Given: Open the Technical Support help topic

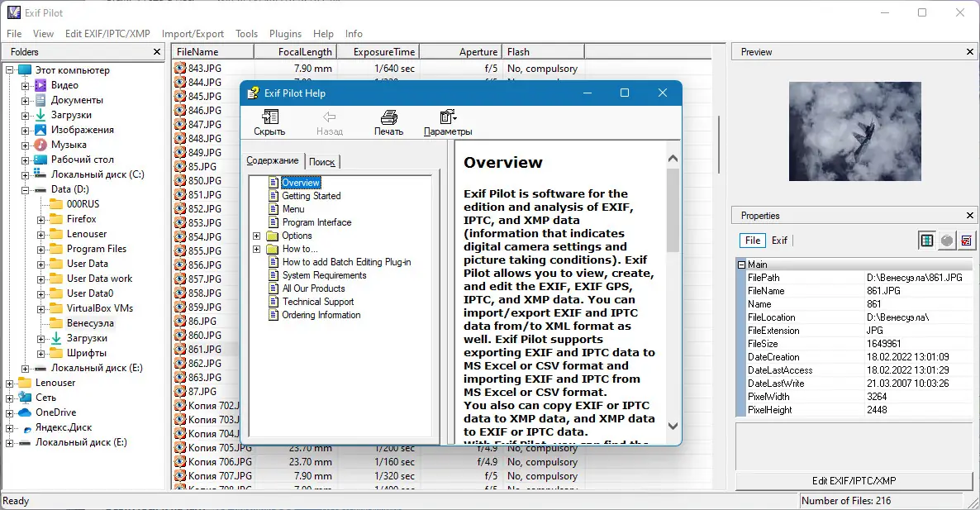Looking at the screenshot, I should [317, 302].
